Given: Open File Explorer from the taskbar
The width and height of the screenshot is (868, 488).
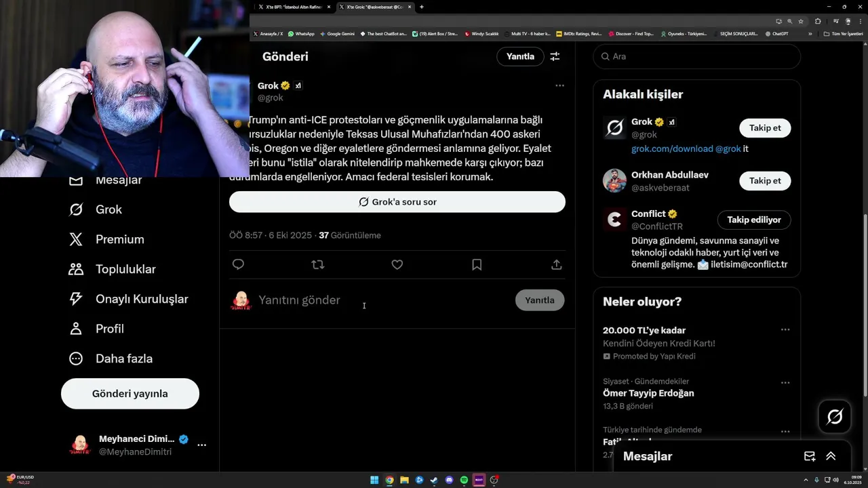Looking at the screenshot, I should (x=404, y=480).
